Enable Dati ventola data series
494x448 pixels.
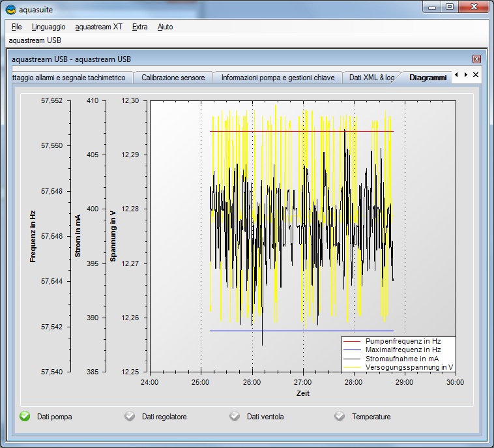click(235, 416)
